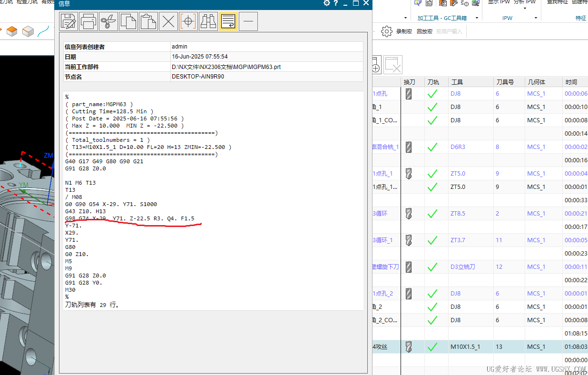The width and height of the screenshot is (588, 375).
Task: Click tool name D3立铣刀 in table
Action: point(462,267)
